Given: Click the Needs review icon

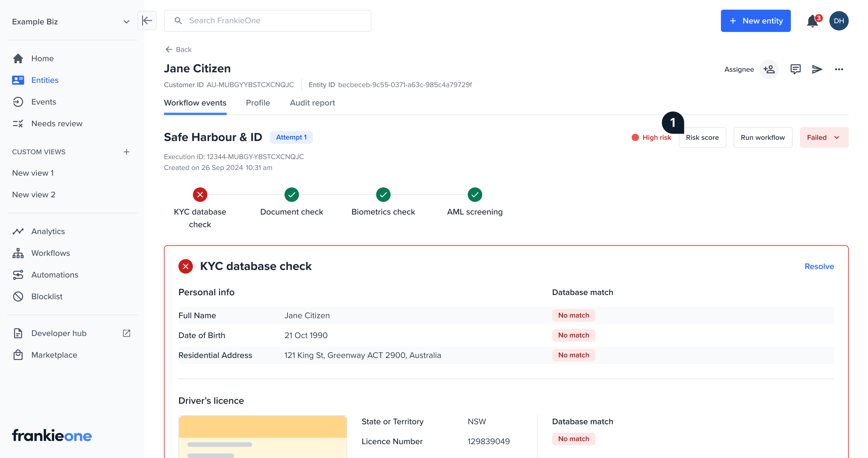Looking at the screenshot, I should point(18,124).
